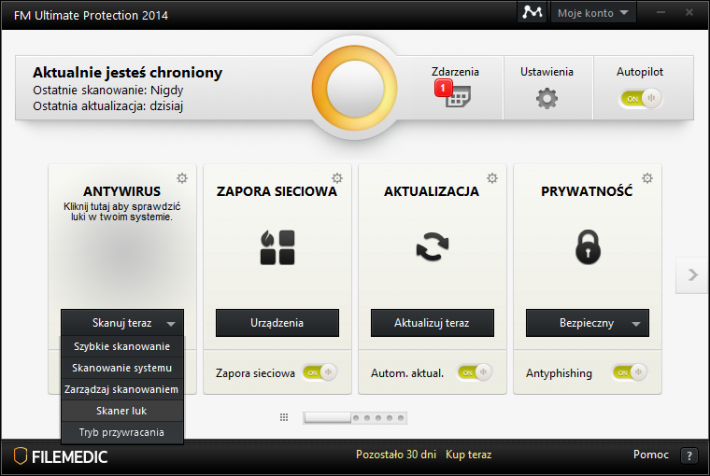The height and width of the screenshot is (476, 710).
Task: Jump to last page dot in pager
Action: [401, 418]
